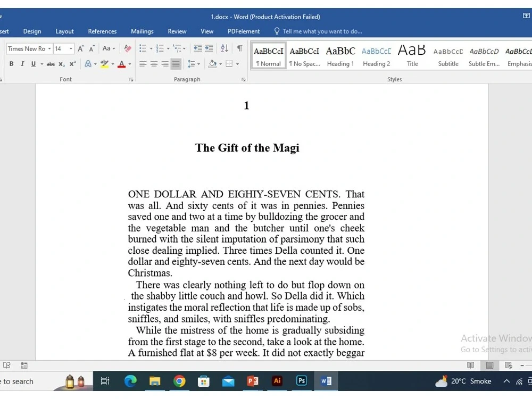Toggle Strikethrough formatting
This screenshot has width=532, height=399.
(51, 64)
